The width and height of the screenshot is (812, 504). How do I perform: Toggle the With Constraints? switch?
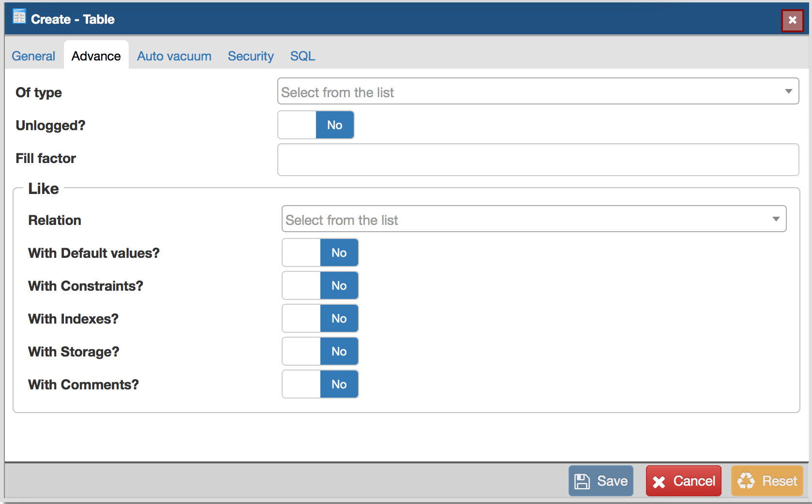320,286
